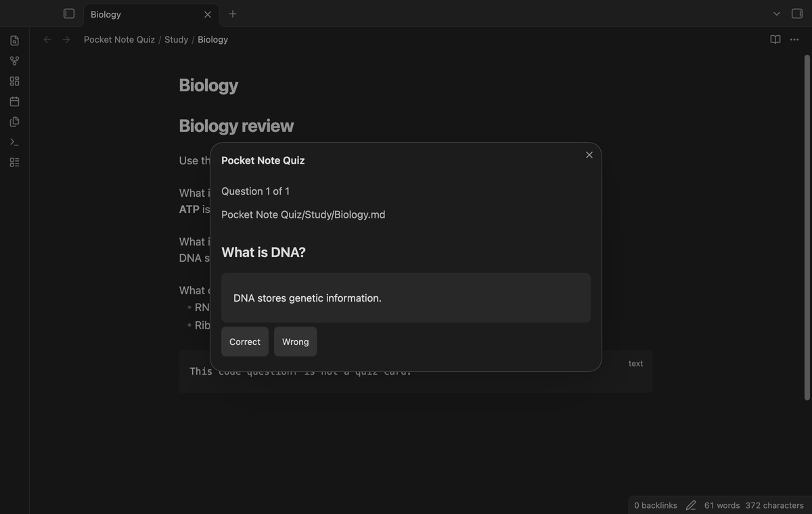This screenshot has height=514, width=812.
Task: Open Pocket Note Quiz breadcrumb folder
Action: point(119,40)
